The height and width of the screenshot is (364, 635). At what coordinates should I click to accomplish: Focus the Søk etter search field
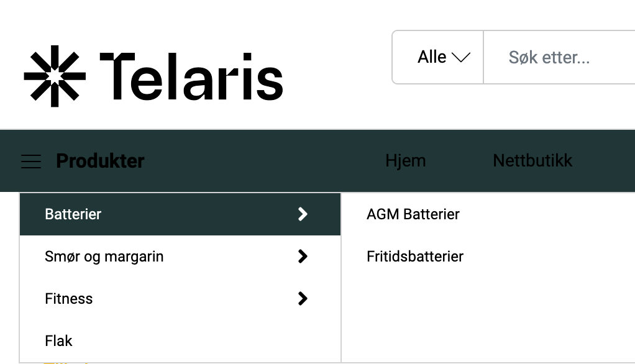pyautogui.click(x=559, y=58)
